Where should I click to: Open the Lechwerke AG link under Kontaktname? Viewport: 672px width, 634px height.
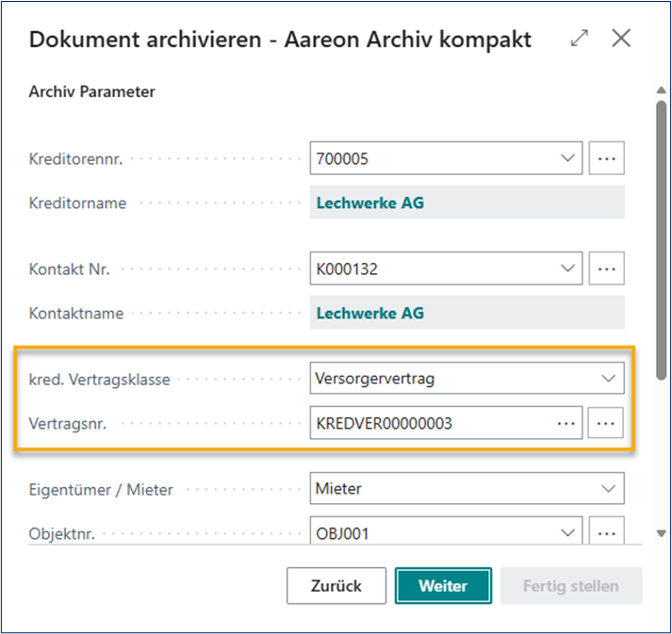click(x=369, y=313)
